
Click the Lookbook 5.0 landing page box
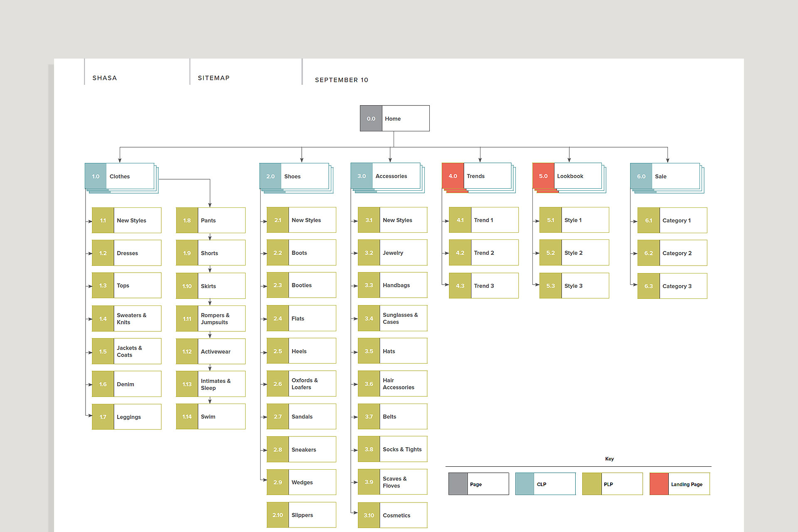[x=567, y=176]
